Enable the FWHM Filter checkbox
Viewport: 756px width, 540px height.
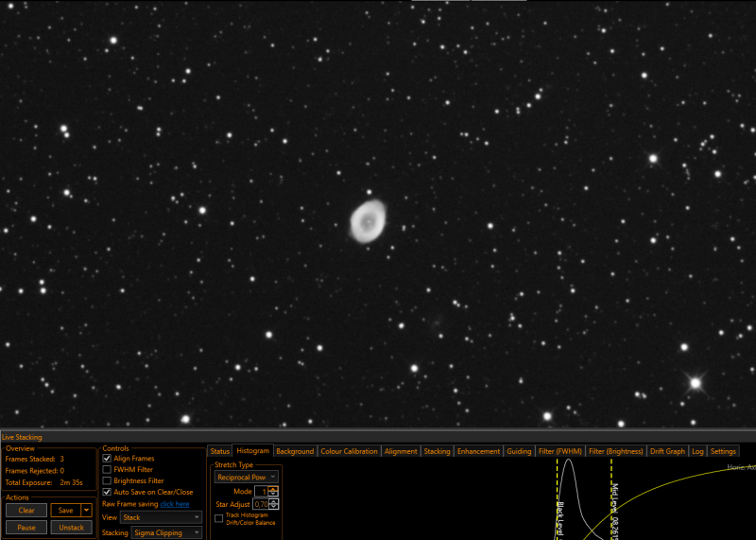point(107,469)
